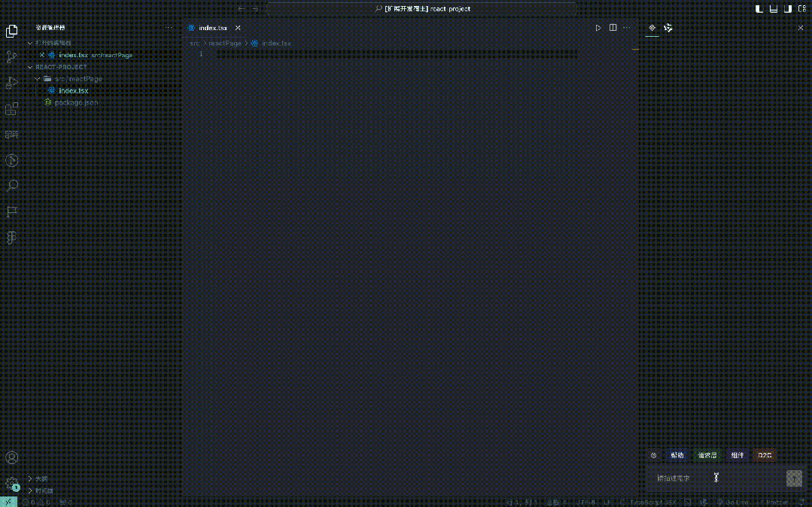This screenshot has width=812, height=507.
Task: Open the Figma extension icon
Action: point(12,237)
